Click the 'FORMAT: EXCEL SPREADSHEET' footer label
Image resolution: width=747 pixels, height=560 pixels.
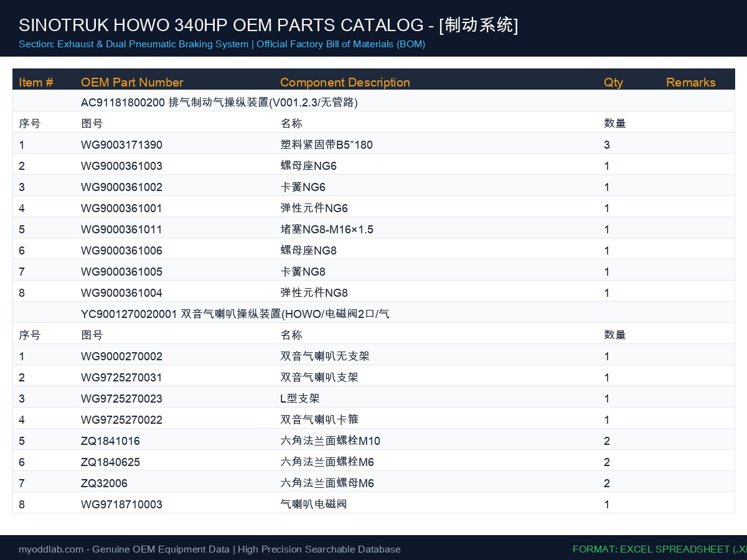tap(659, 549)
